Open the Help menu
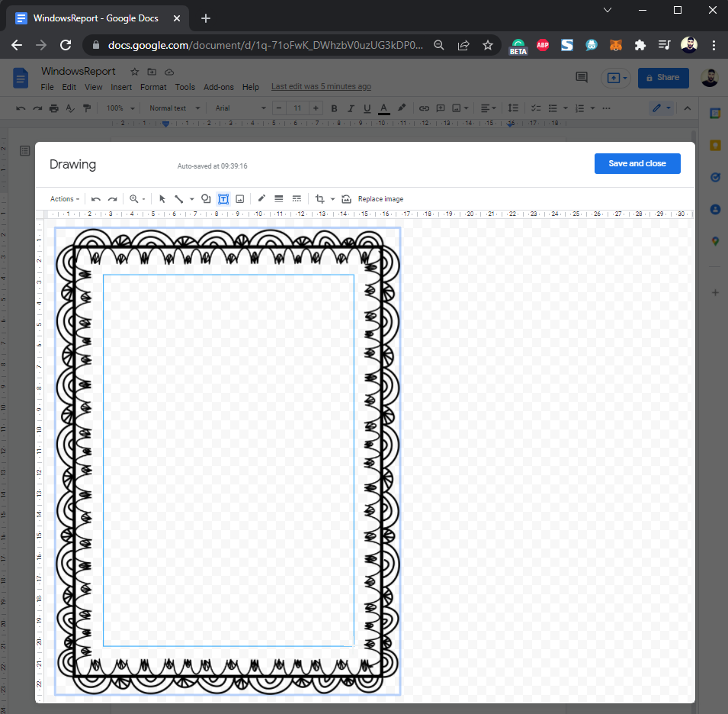This screenshot has width=728, height=714. tap(251, 87)
